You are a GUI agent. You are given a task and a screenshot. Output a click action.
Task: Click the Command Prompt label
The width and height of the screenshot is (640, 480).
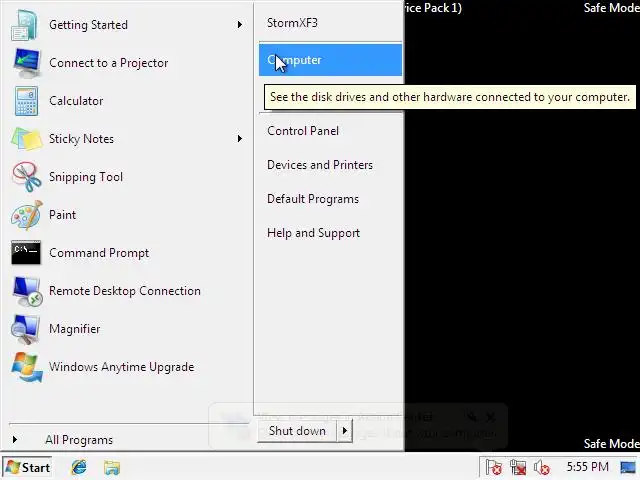click(99, 253)
